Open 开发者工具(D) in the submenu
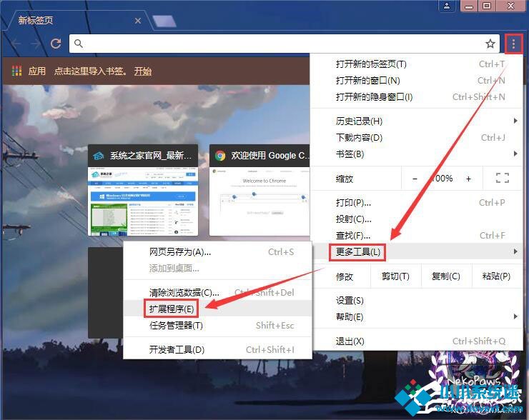529x420 pixels. 217,349
